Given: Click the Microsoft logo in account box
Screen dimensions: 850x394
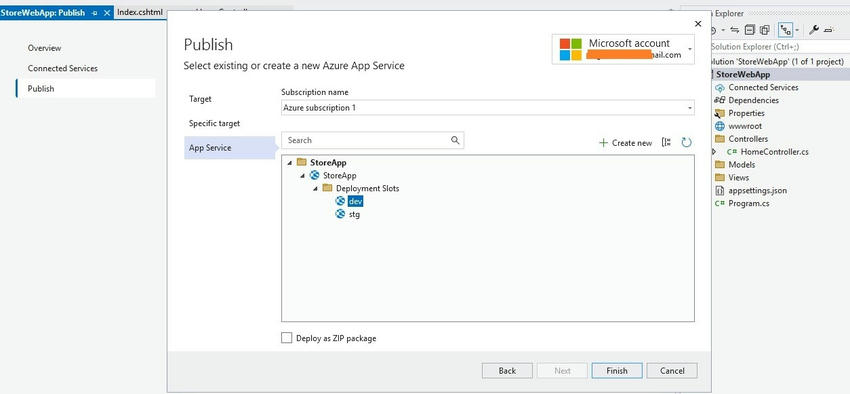Looking at the screenshot, I should pos(570,49).
